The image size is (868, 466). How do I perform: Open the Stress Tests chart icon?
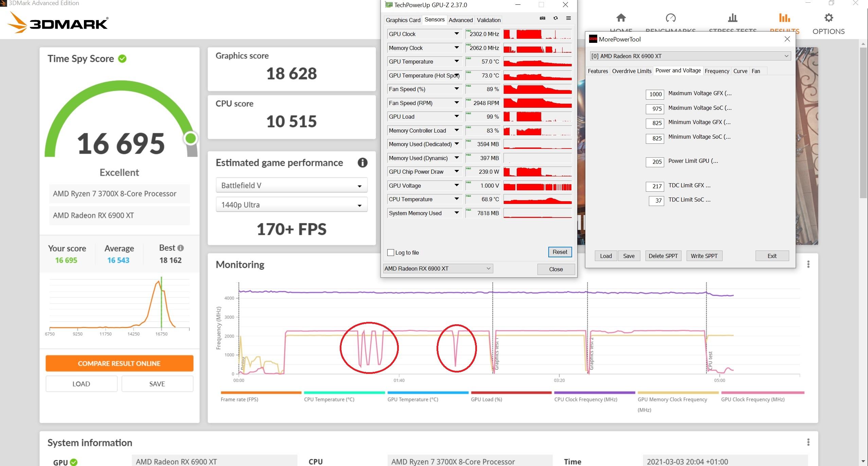coord(733,18)
